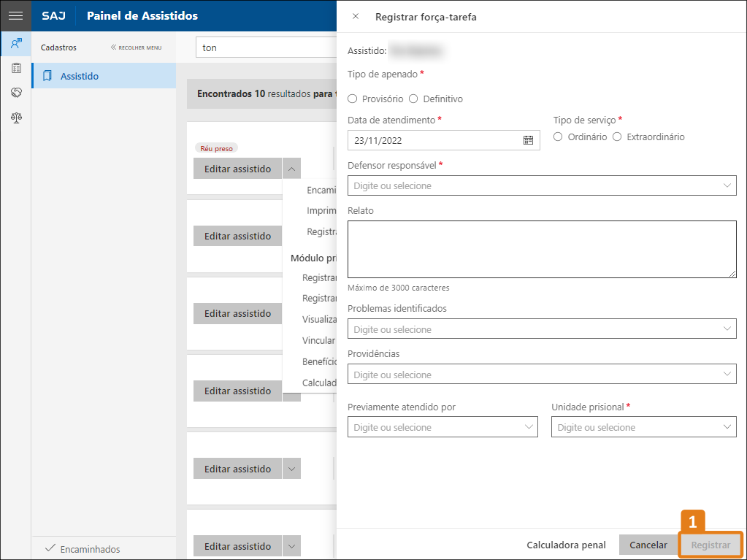Open calendar picker for Data de atendimento
Image resolution: width=747 pixels, height=560 pixels.
528,140
